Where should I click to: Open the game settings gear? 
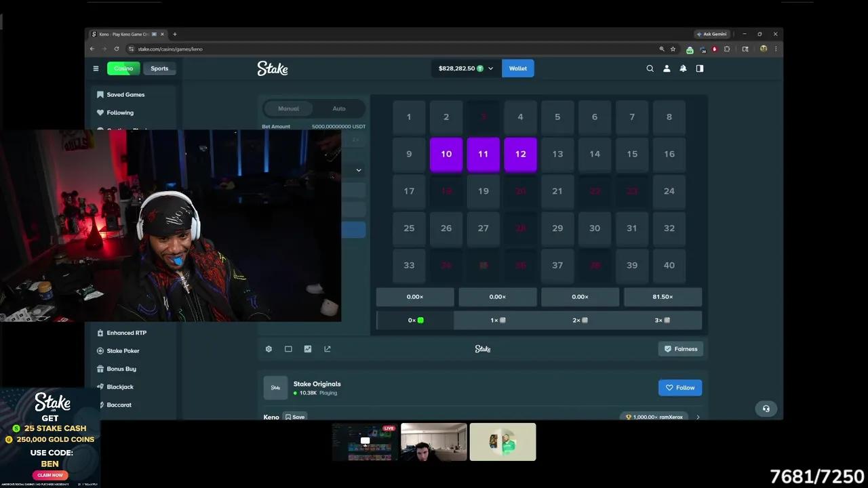[269, 349]
